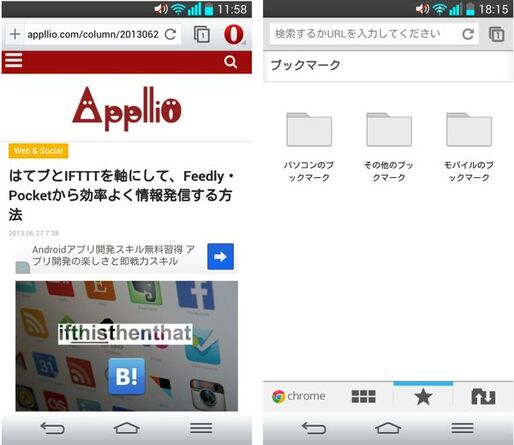Tap the 11:58 clock in status bar

(232, 9)
